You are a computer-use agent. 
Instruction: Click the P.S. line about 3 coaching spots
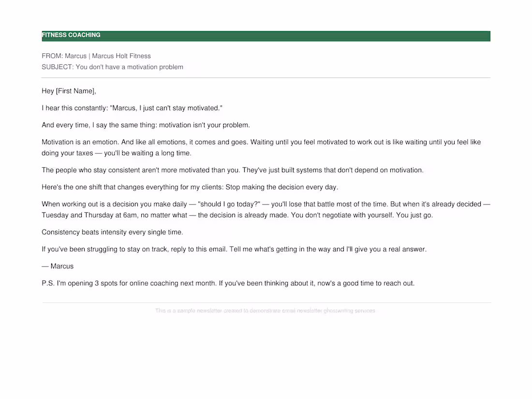(x=228, y=283)
